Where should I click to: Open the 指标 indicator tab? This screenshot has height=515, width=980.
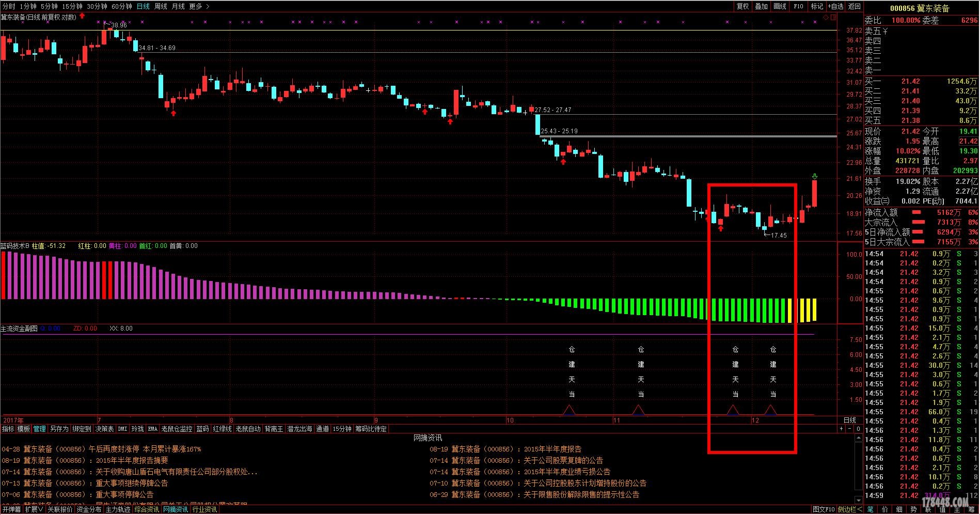pos(8,429)
